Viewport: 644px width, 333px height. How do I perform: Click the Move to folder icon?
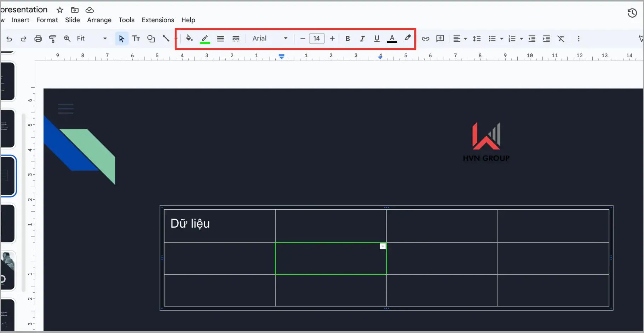(75, 10)
